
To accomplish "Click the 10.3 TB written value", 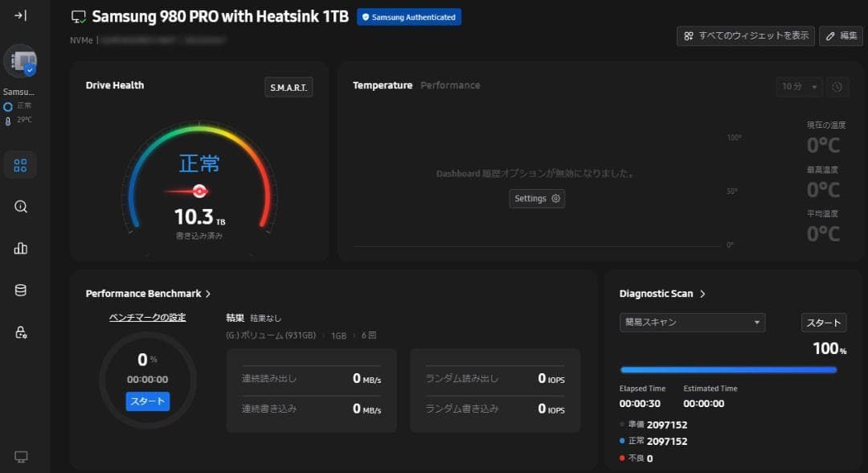I will 199,217.
